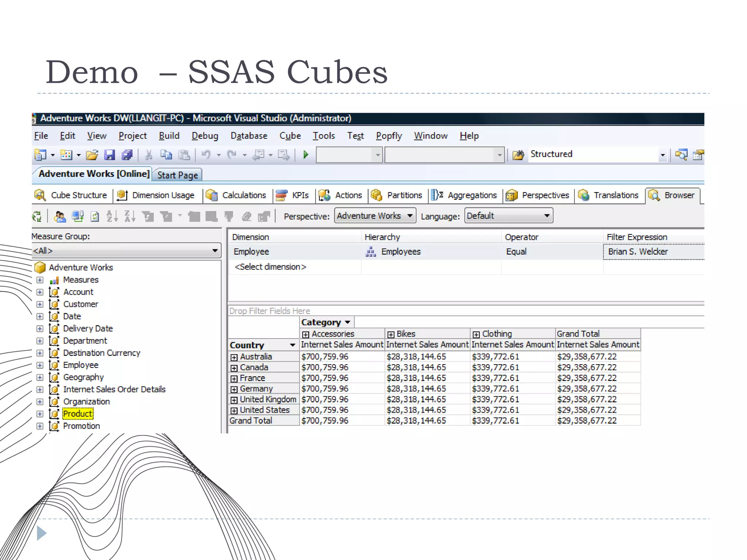Click the Refresh data icon in browser toolbar
The height and width of the screenshot is (560, 747).
pyautogui.click(x=95, y=217)
